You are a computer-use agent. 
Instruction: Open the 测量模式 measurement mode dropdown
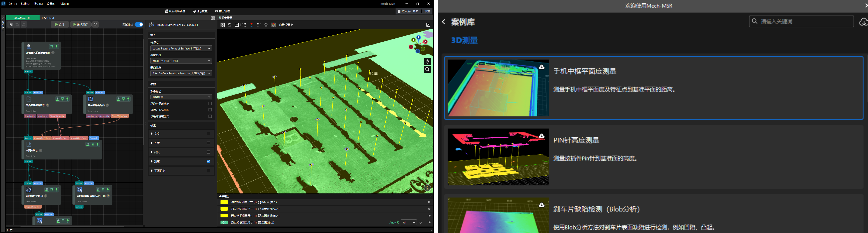(181, 97)
